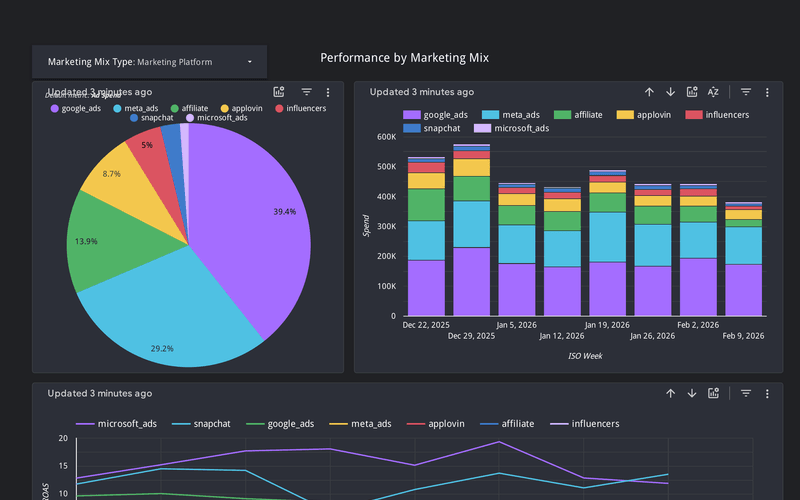Click the Marketing Mix Type dropdown arrow
Image resolution: width=800 pixels, height=500 pixels.
(250, 62)
